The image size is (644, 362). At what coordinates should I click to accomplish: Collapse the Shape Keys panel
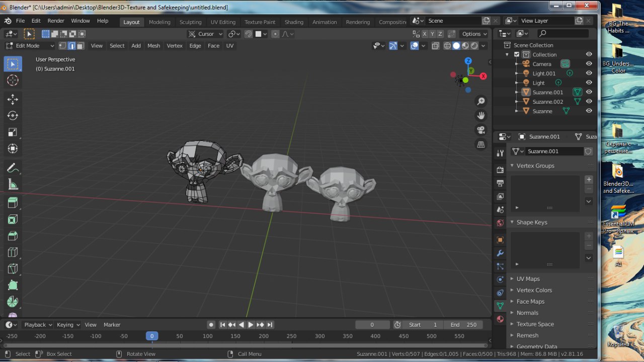(x=512, y=222)
